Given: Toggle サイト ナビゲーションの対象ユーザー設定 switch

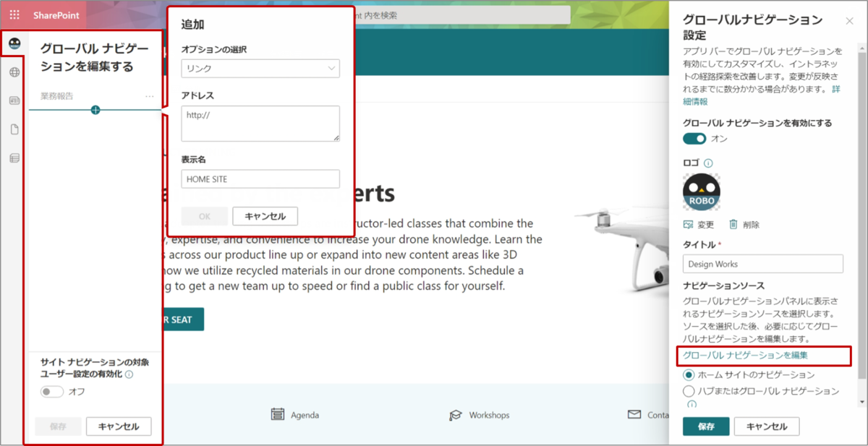Looking at the screenshot, I should pos(52,392).
